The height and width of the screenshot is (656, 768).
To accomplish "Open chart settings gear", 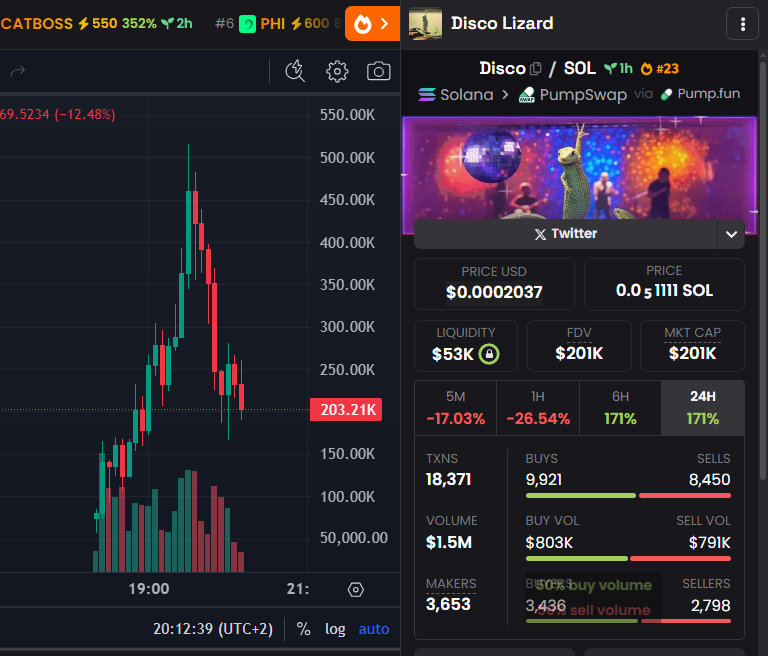I will [337, 72].
